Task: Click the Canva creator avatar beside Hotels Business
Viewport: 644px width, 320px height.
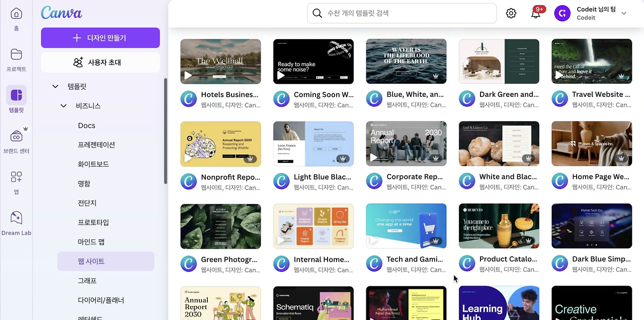Action: [189, 98]
